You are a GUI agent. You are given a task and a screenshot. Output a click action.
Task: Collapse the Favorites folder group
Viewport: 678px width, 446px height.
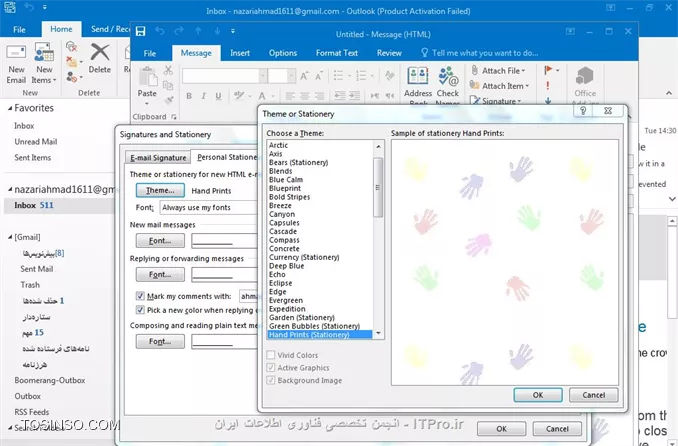(x=10, y=109)
